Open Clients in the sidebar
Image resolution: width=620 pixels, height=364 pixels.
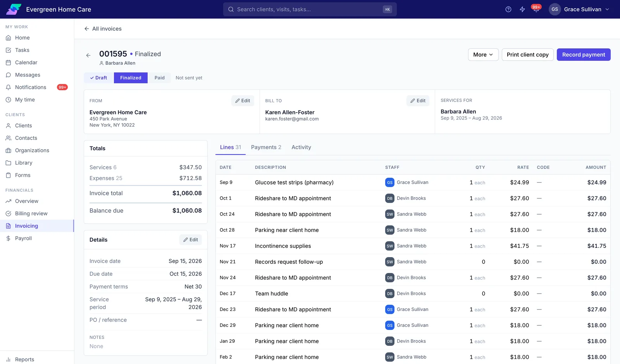point(37,125)
